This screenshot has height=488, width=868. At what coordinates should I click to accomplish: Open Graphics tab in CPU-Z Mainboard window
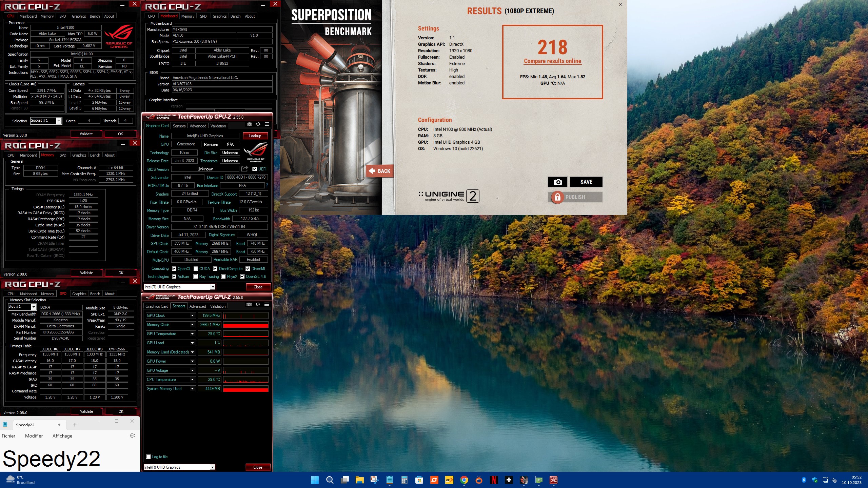(x=219, y=16)
